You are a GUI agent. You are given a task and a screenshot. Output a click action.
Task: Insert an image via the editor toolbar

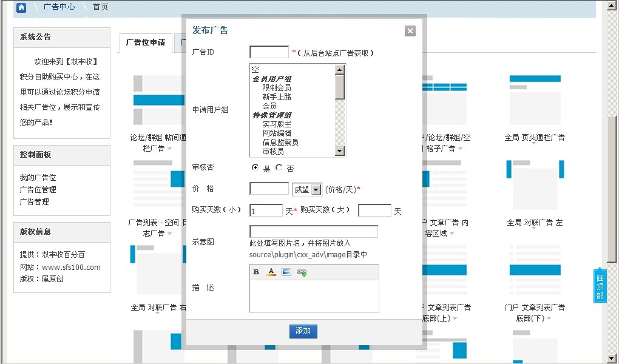[286, 272]
